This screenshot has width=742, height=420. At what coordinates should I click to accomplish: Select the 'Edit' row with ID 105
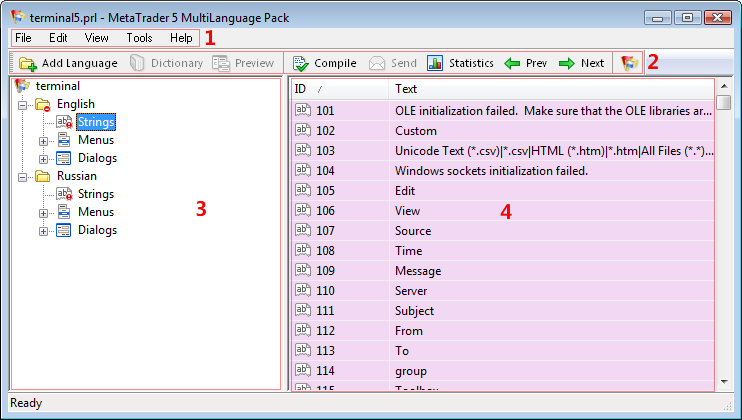pos(502,191)
